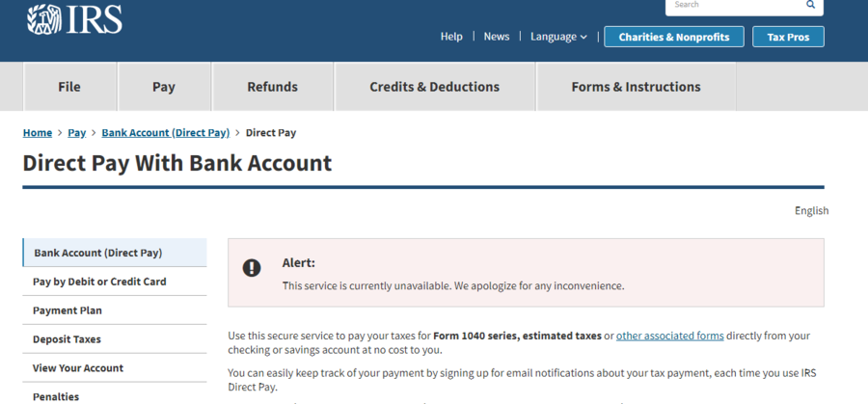Follow the other associated forms link
868x404 pixels.
click(x=670, y=336)
